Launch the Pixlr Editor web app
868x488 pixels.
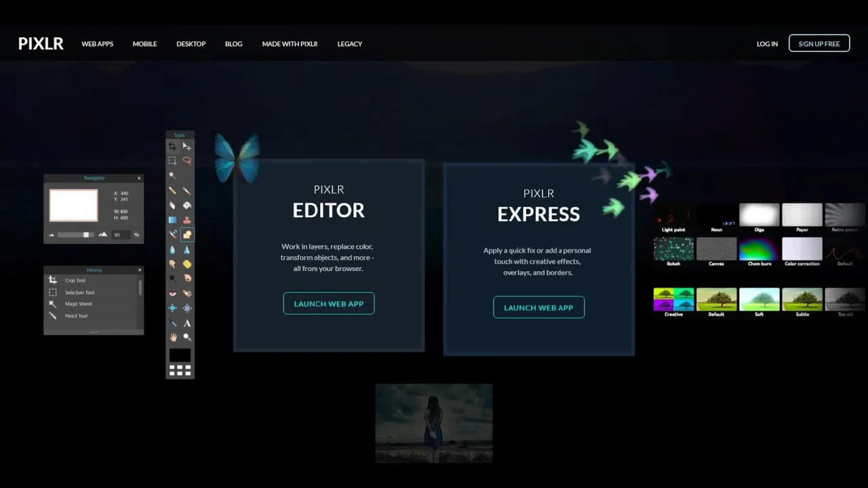[329, 304]
